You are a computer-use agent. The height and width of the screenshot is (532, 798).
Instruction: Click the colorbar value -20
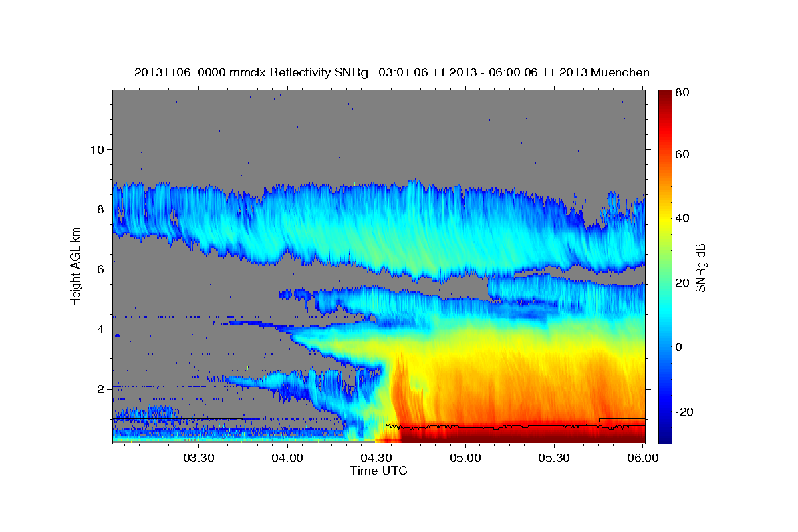click(x=683, y=412)
